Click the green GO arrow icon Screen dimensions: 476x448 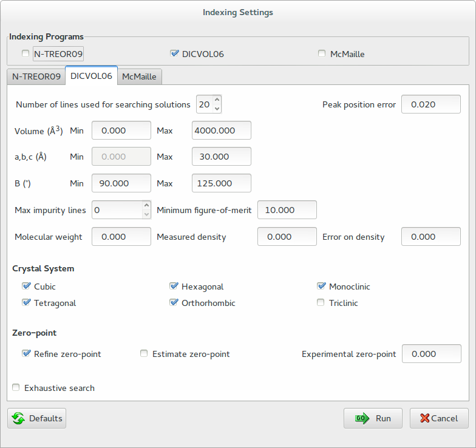tap(362, 418)
